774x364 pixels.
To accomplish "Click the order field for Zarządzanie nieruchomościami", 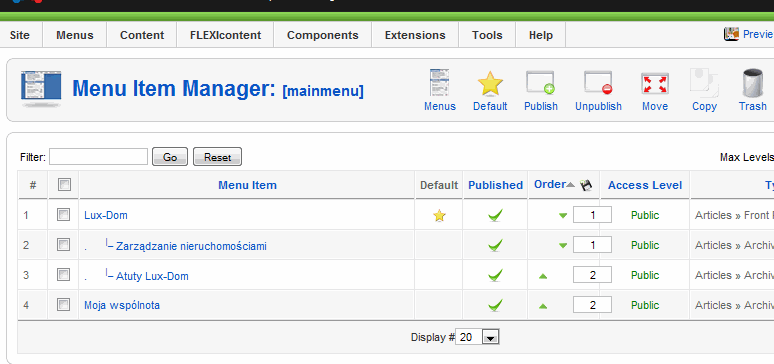I will pos(592,245).
